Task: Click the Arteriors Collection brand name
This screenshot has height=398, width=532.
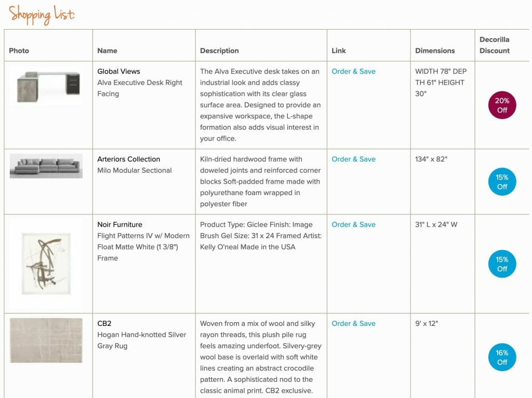Action: [129, 159]
